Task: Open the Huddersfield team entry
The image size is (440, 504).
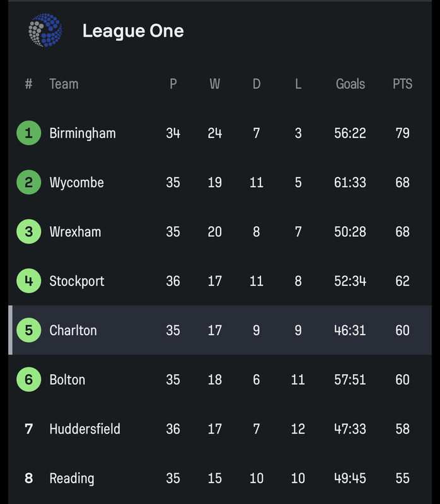Action: [85, 429]
